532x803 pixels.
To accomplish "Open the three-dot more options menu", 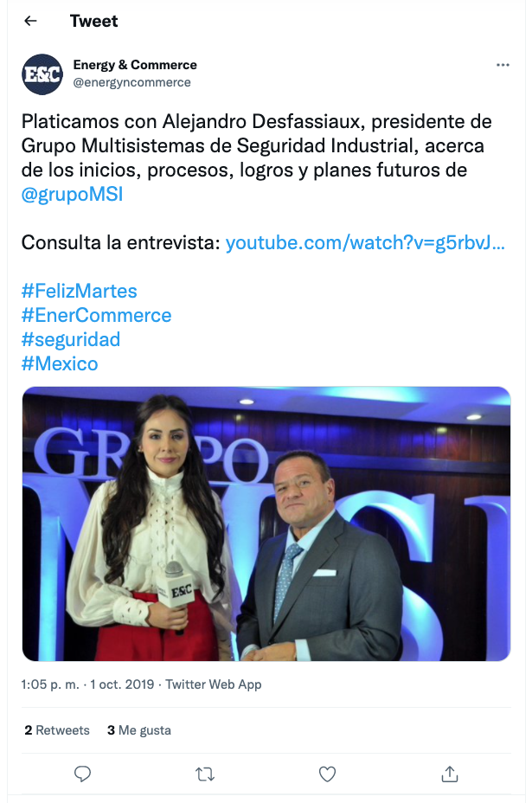I will point(503,65).
